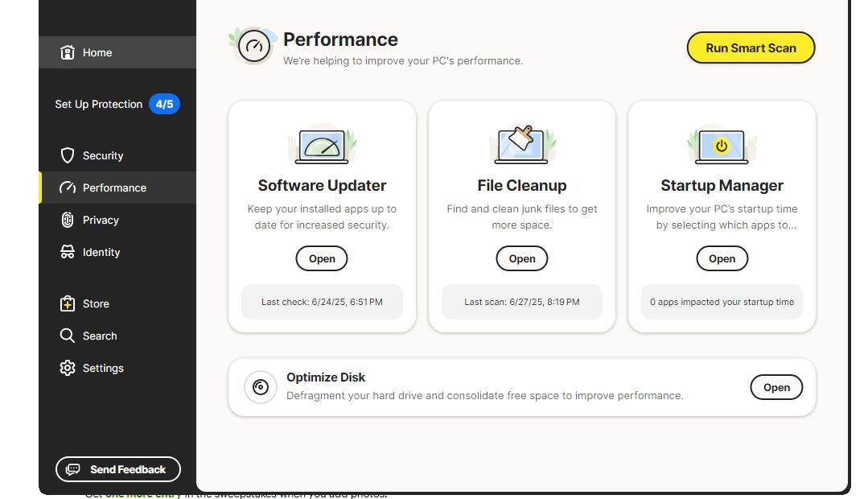Click the Privacy fingerprint icon
The width and height of the screenshot is (868, 499).
68,220
